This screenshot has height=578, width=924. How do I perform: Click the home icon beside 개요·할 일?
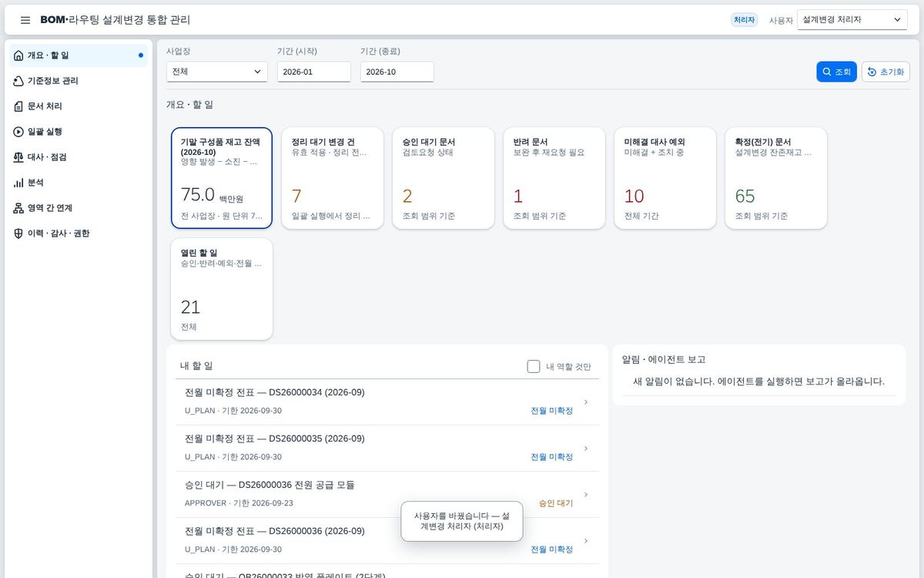tap(18, 55)
